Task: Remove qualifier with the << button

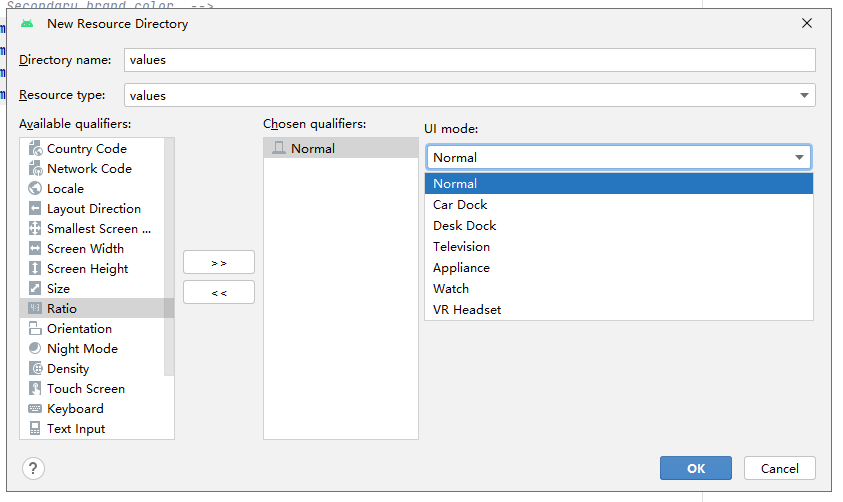Action: tap(219, 292)
